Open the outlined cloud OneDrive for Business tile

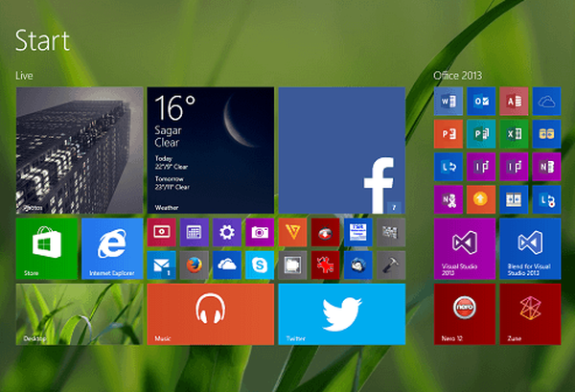(547, 102)
